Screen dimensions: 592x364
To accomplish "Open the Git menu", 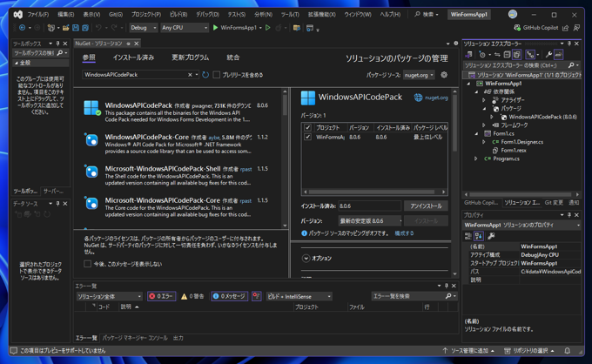I will tap(116, 14).
